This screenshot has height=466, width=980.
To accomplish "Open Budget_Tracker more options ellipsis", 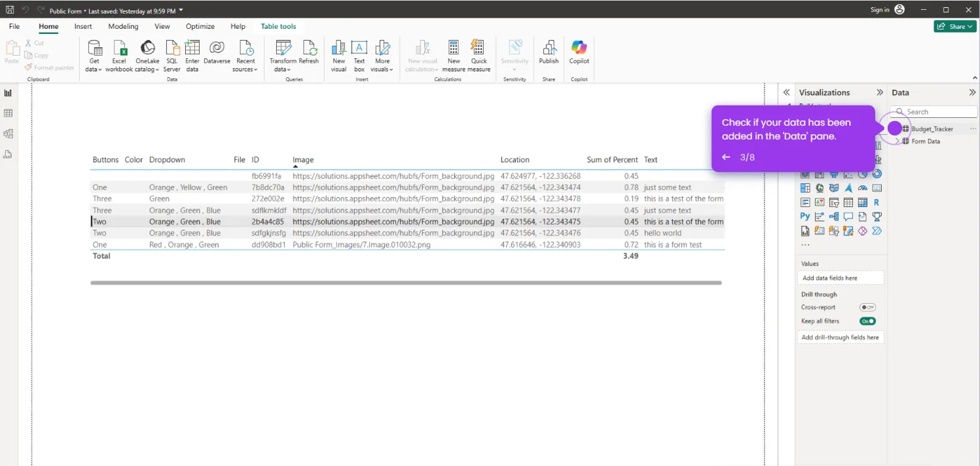I will click(973, 129).
